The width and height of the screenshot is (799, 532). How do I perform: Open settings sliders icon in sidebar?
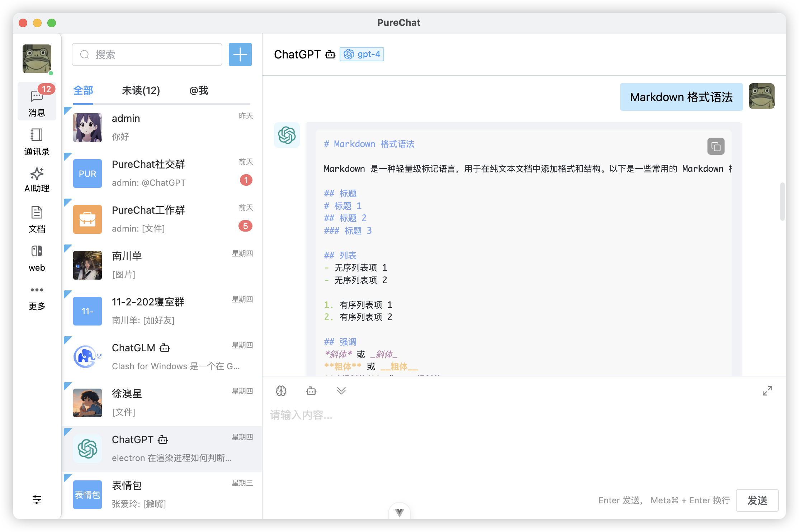[37, 500]
